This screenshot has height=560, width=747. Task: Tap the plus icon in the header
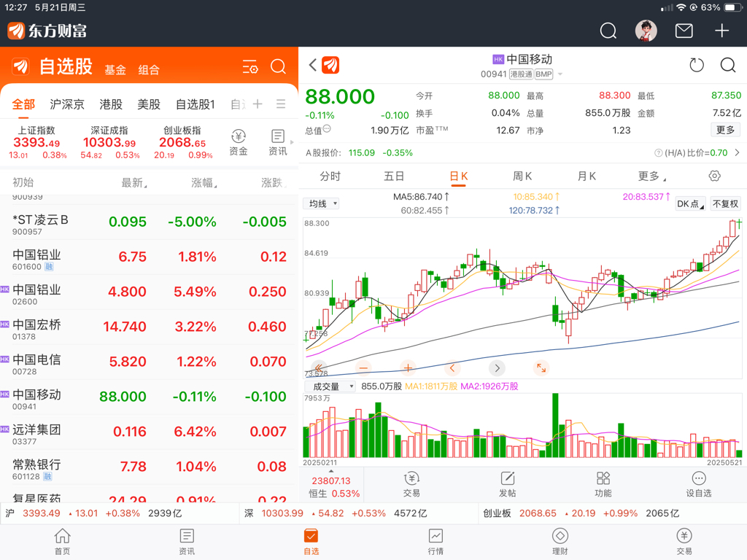tap(721, 31)
